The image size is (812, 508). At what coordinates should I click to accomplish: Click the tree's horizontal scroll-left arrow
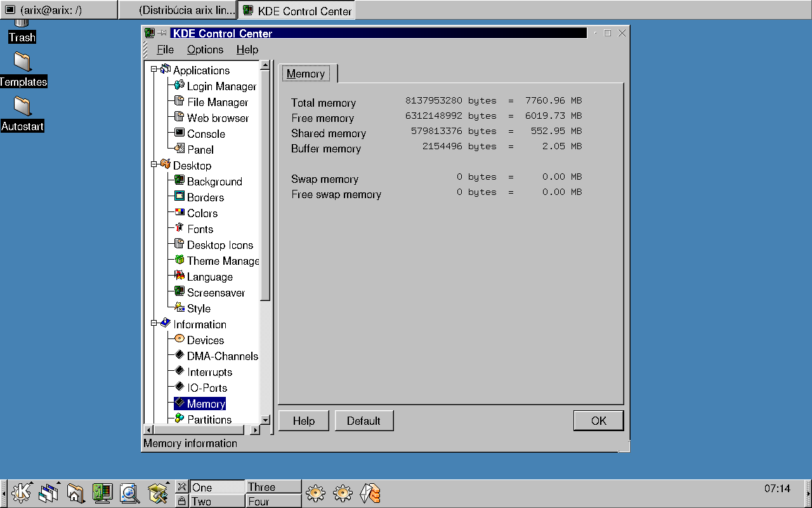149,430
